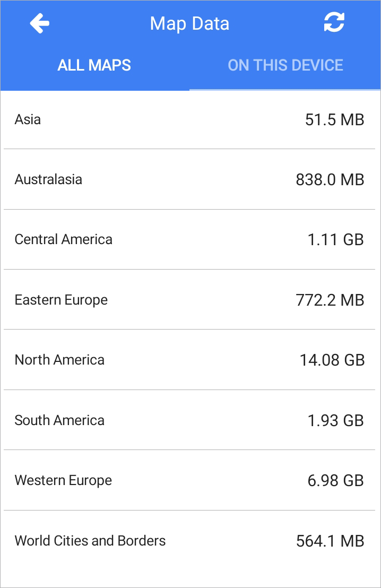Click the 6.98 GB size value
The width and height of the screenshot is (381, 588).
click(335, 480)
